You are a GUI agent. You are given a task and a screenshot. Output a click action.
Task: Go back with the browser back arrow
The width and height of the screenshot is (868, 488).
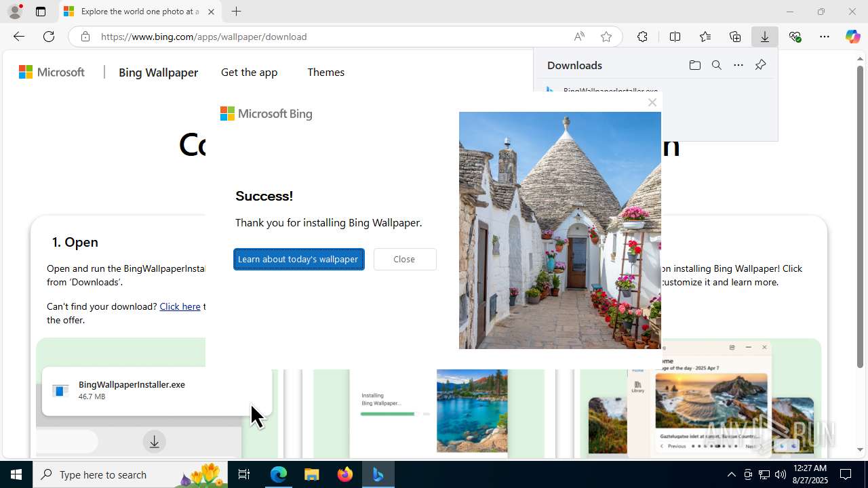coord(19,37)
